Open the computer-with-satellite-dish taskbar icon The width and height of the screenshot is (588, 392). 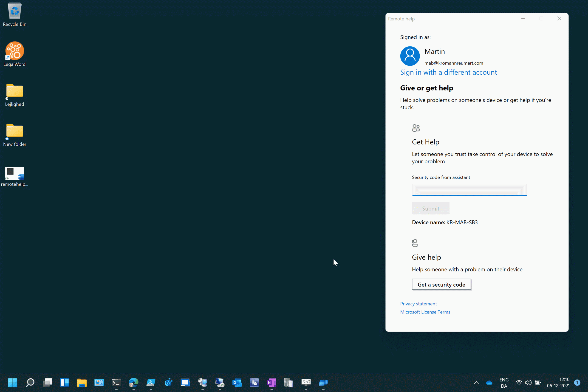click(203, 382)
